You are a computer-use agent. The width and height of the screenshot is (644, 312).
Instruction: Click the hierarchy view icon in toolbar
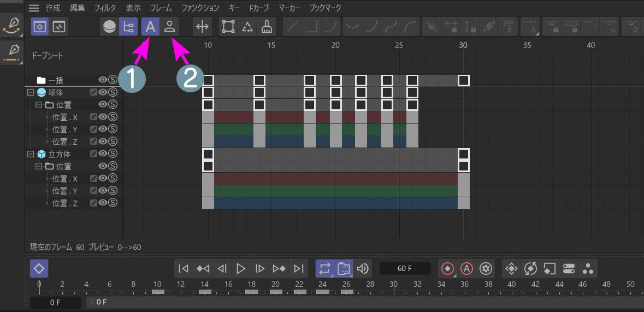click(128, 26)
